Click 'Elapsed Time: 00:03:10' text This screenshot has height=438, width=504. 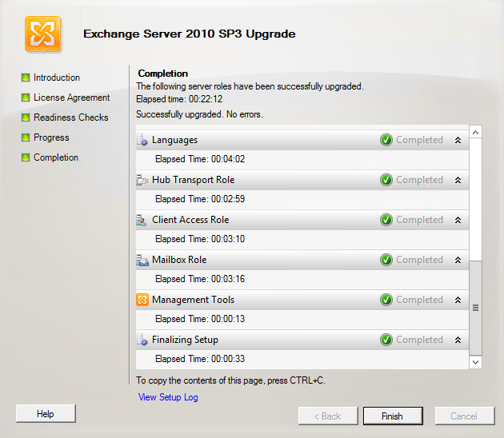click(x=200, y=239)
